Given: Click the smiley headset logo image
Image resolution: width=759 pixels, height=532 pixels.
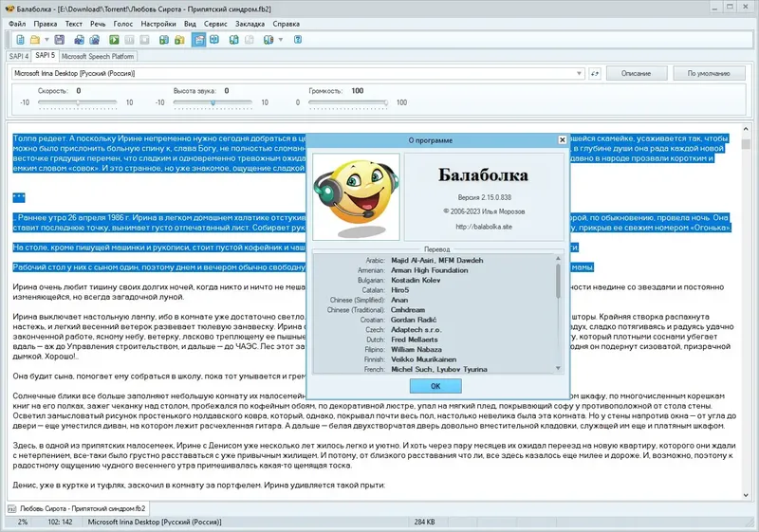Looking at the screenshot, I should pos(356,197).
